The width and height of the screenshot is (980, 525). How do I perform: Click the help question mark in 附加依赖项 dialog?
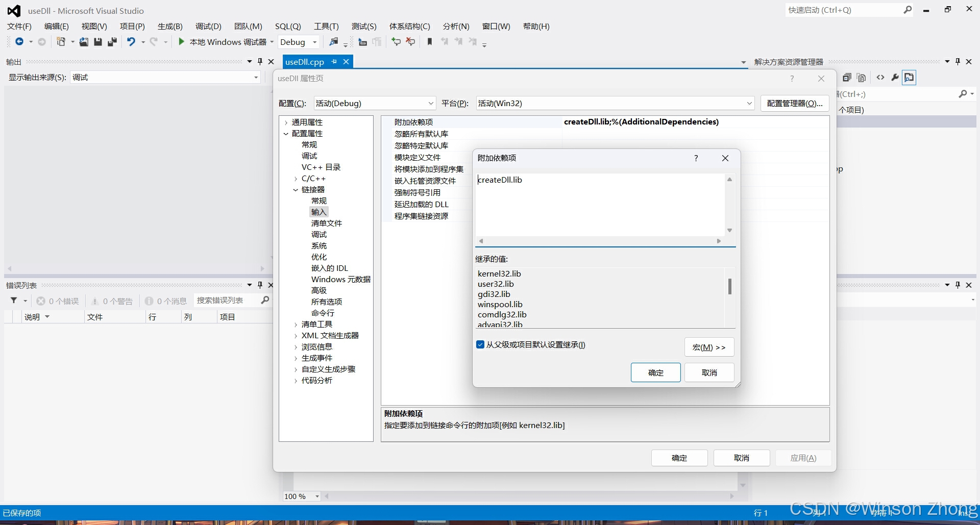(x=696, y=158)
